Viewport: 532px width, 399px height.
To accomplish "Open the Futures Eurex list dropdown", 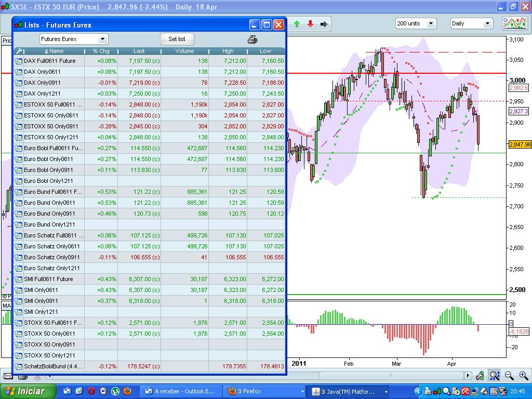I will pos(102,39).
